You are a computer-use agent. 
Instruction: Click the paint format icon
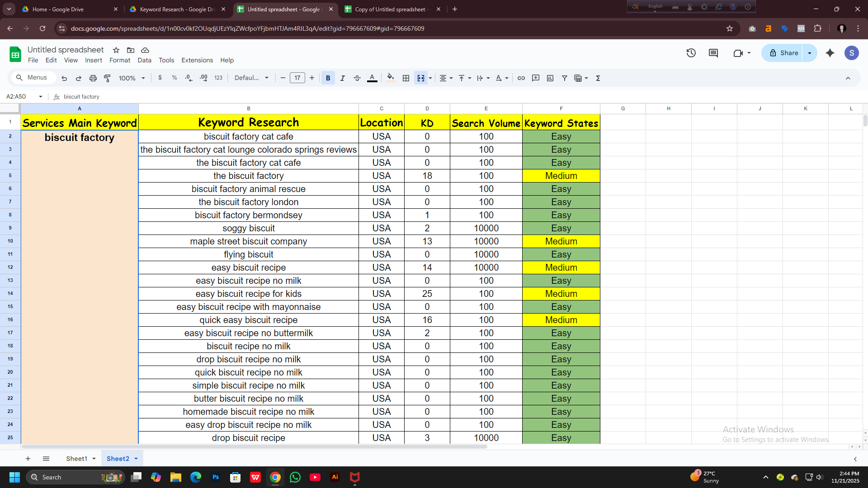(107, 78)
